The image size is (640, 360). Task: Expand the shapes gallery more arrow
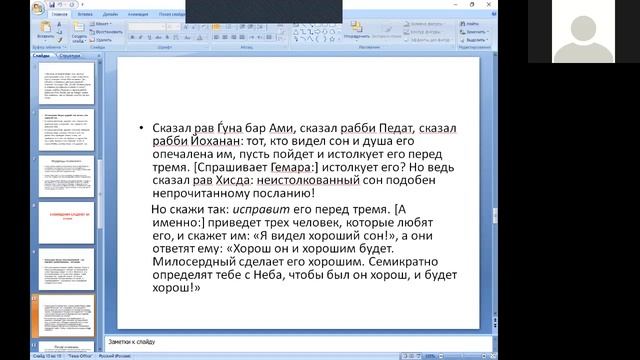pos(339,39)
